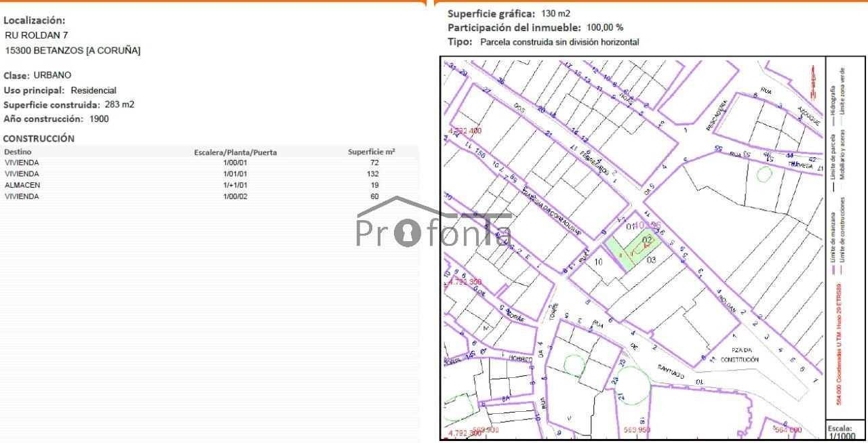
Task: Click parcel 03 on the cadastral map
Action: tap(652, 259)
